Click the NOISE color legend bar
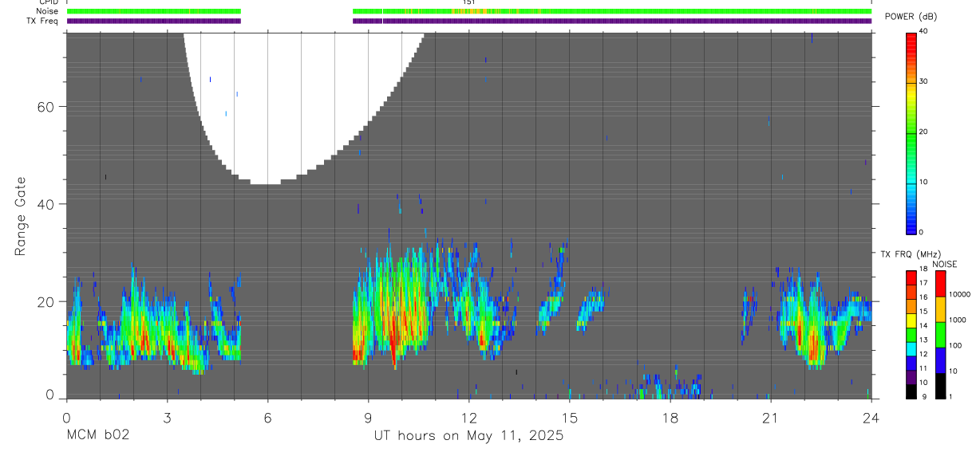The height and width of the screenshot is (452, 980). pyautogui.click(x=941, y=335)
